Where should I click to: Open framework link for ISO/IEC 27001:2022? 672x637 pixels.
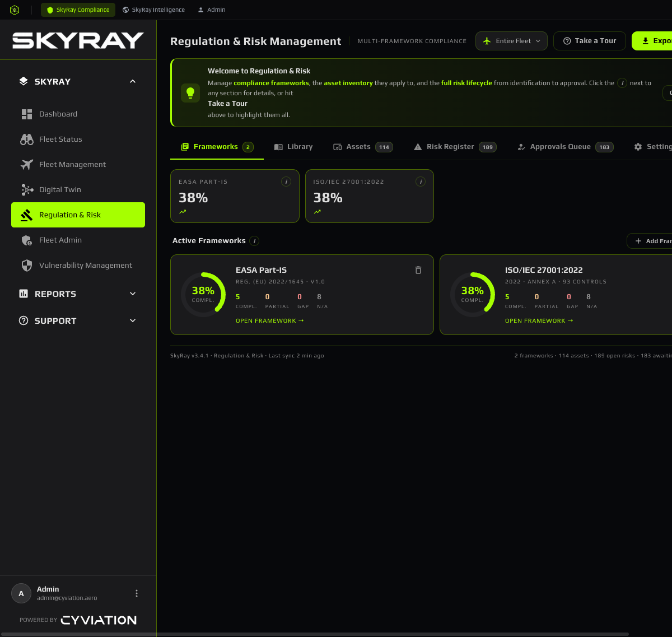click(x=539, y=321)
